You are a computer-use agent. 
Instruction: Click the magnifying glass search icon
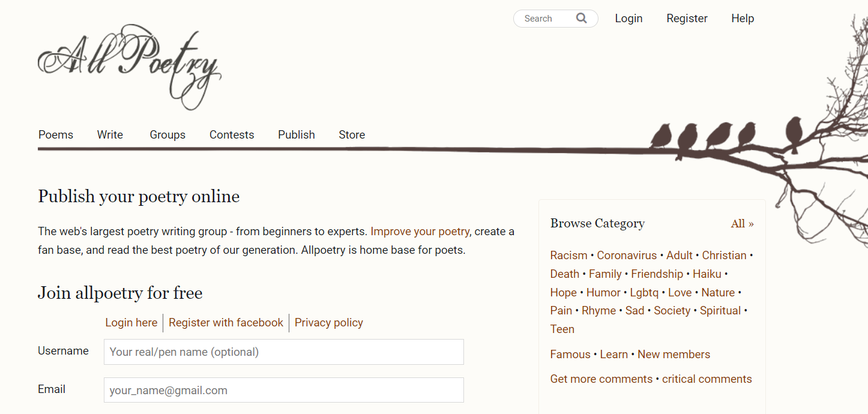coord(581,18)
